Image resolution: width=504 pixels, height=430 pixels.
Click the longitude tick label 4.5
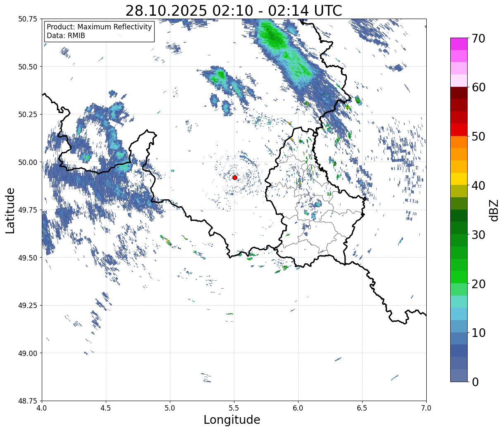[x=106, y=408]
